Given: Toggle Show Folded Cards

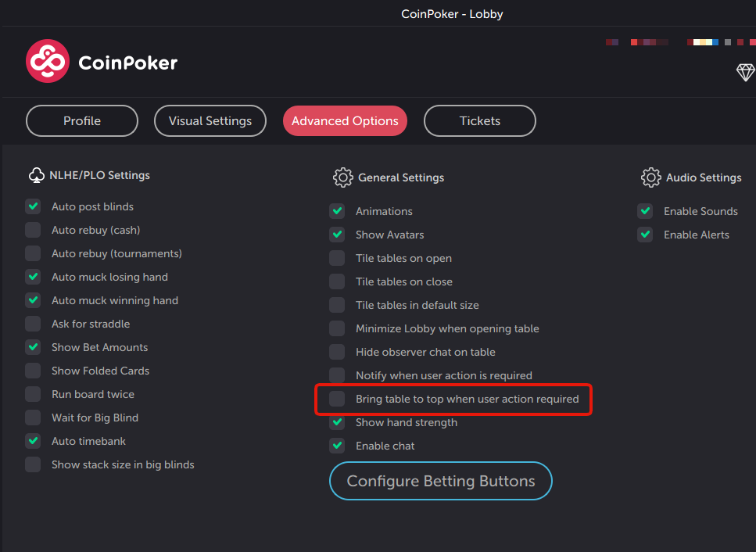Looking at the screenshot, I should pos(33,371).
